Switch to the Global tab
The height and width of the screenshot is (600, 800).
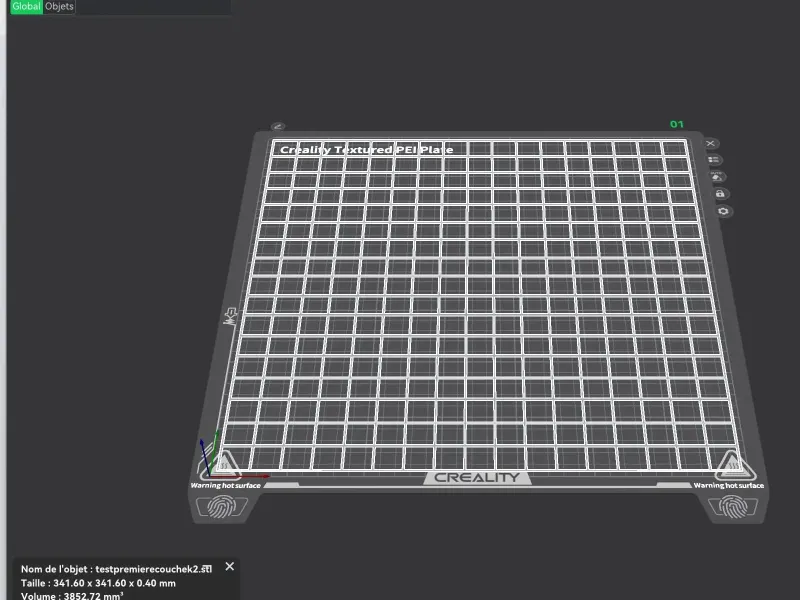pos(27,7)
